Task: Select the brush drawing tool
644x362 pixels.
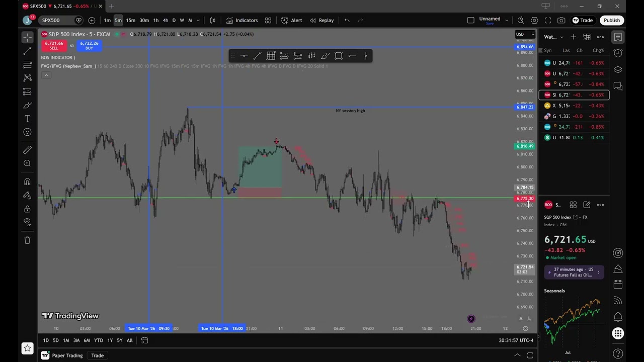Action: coord(27,105)
